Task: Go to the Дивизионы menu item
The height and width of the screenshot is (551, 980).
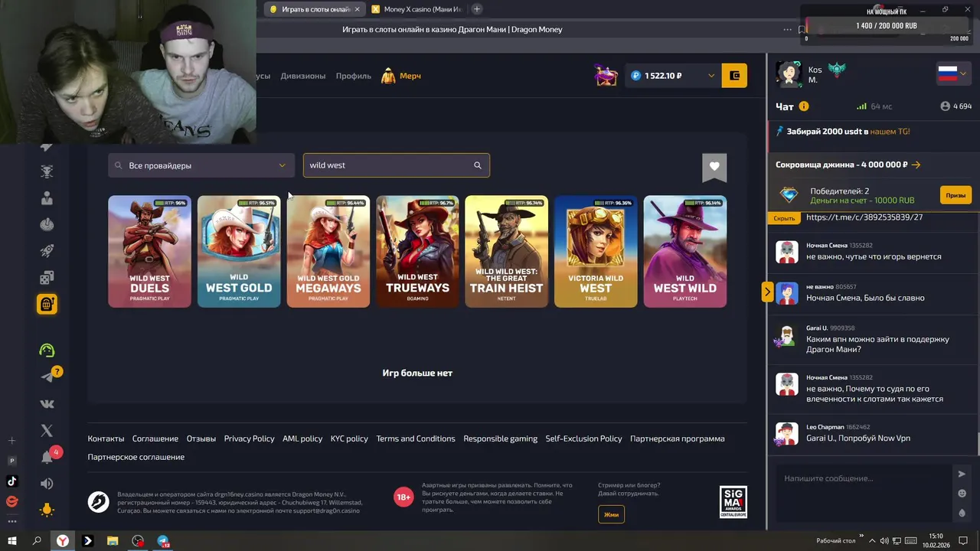Action: click(x=303, y=76)
